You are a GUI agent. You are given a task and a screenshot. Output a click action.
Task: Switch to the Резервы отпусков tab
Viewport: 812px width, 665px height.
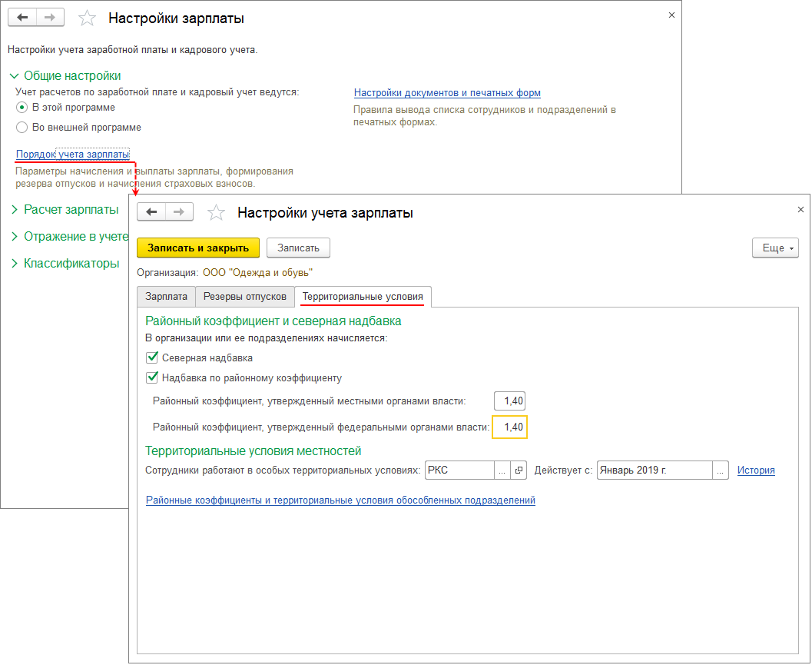point(244,296)
